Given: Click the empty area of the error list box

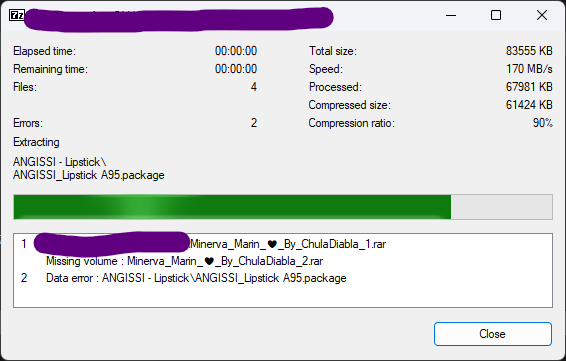Looking at the screenshot, I should tap(283, 297).
